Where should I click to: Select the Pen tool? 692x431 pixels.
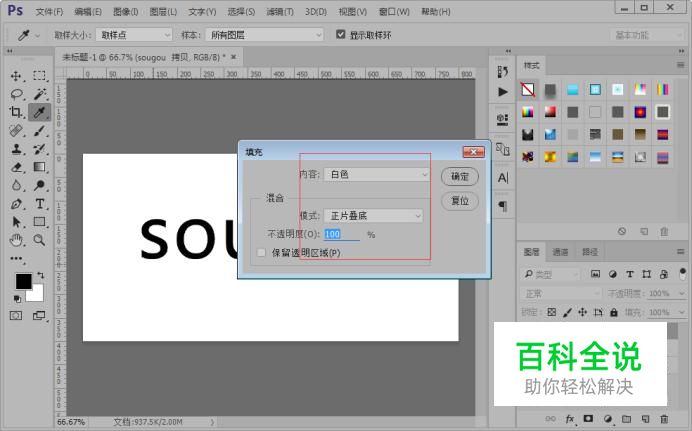[x=16, y=204]
